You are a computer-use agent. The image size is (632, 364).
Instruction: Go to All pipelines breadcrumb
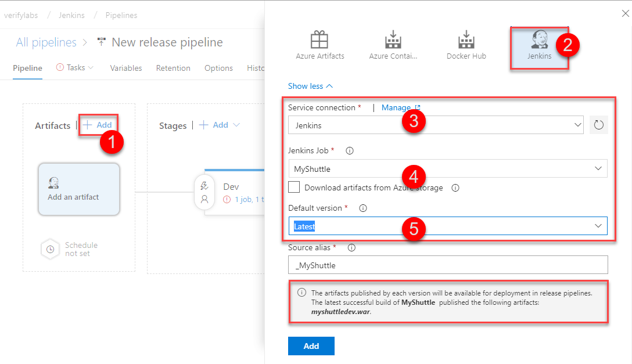point(46,42)
